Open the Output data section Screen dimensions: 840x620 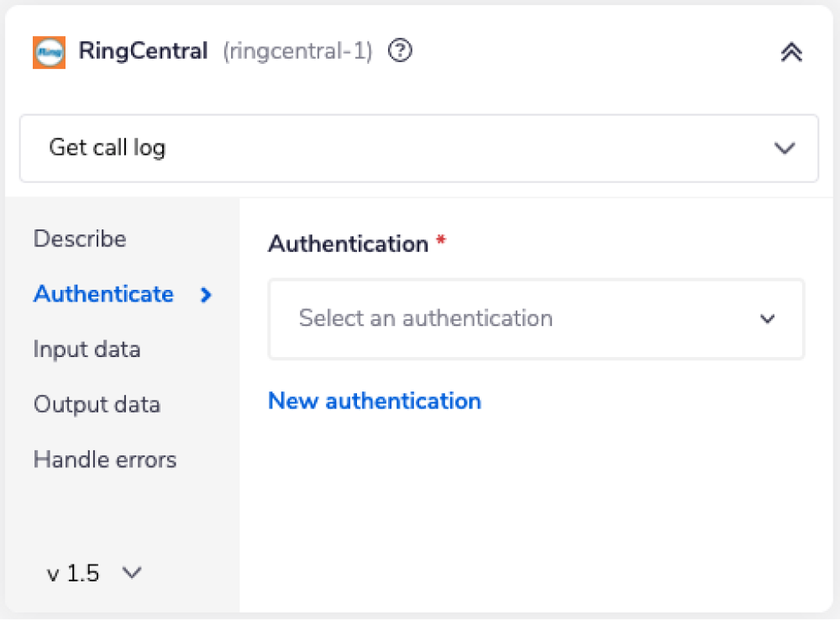[x=97, y=405]
